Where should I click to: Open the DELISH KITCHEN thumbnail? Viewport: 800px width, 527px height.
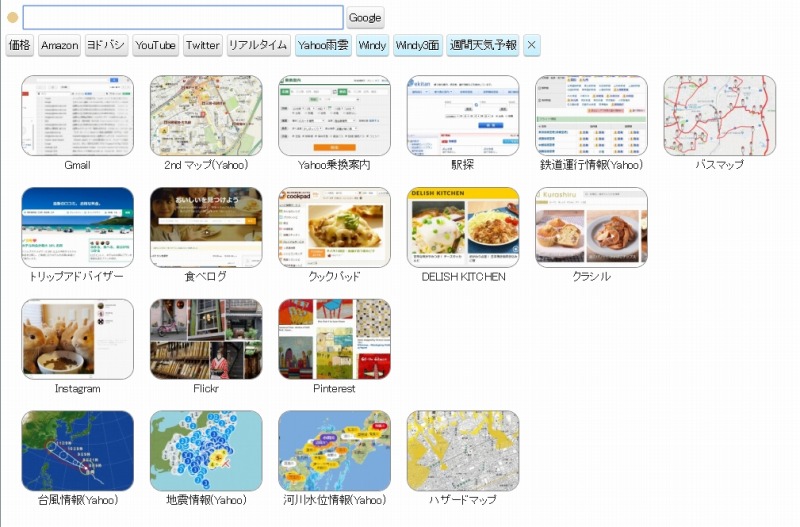463,228
